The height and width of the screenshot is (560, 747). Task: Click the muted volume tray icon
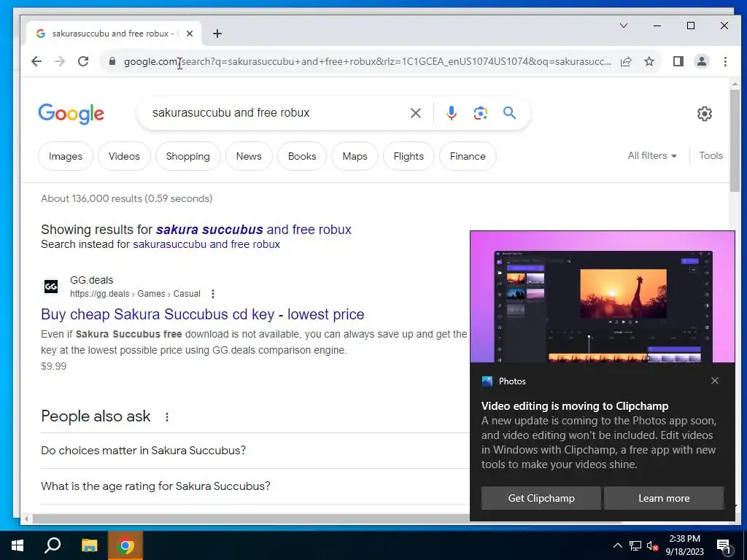pyautogui.click(x=652, y=545)
